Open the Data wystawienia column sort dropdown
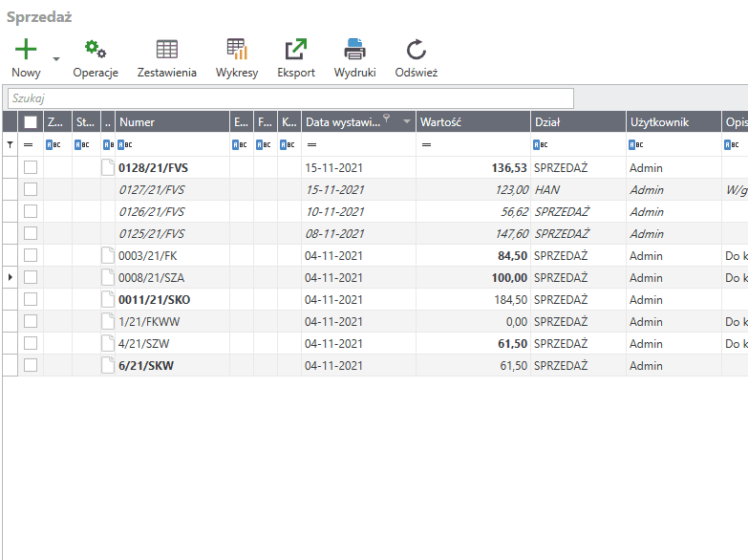 [x=407, y=122]
